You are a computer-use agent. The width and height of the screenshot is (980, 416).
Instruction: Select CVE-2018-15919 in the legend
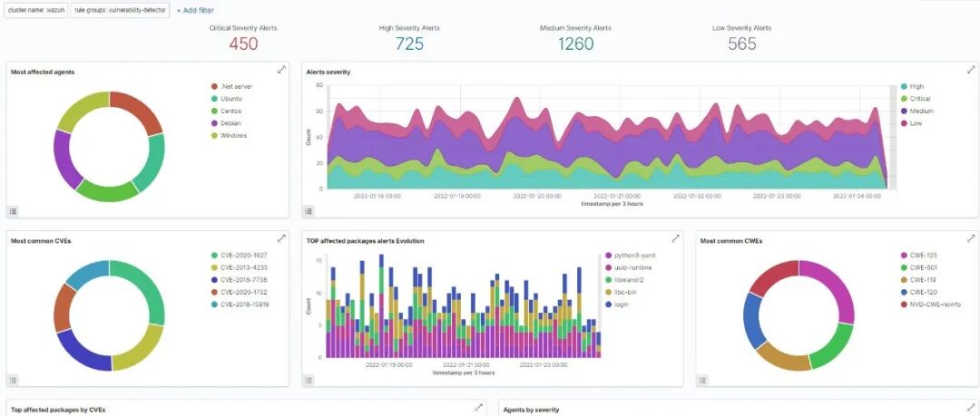pyautogui.click(x=240, y=305)
